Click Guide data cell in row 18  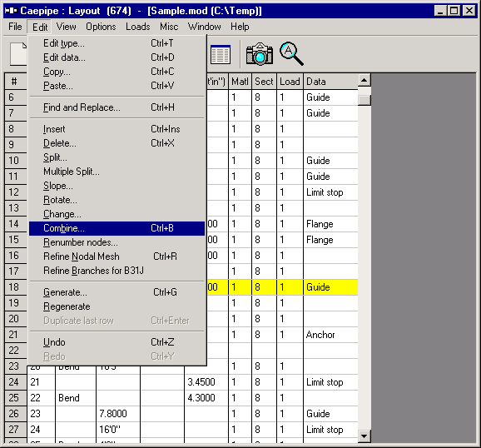[330, 287]
